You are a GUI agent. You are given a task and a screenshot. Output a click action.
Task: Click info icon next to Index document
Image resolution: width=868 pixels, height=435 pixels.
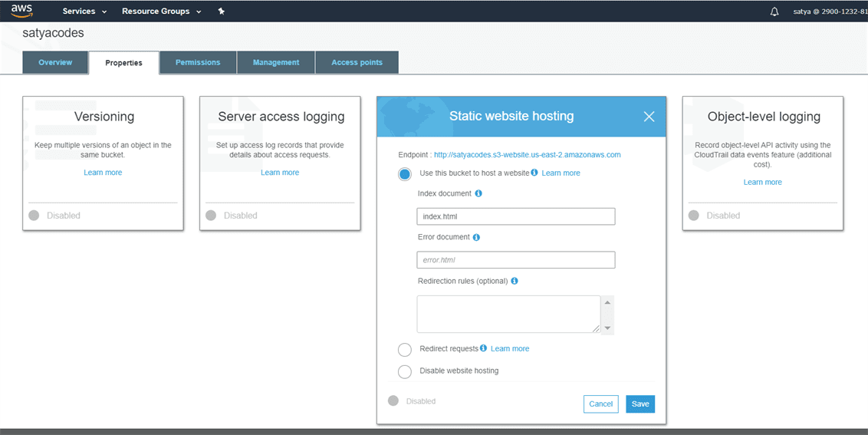[x=478, y=194]
